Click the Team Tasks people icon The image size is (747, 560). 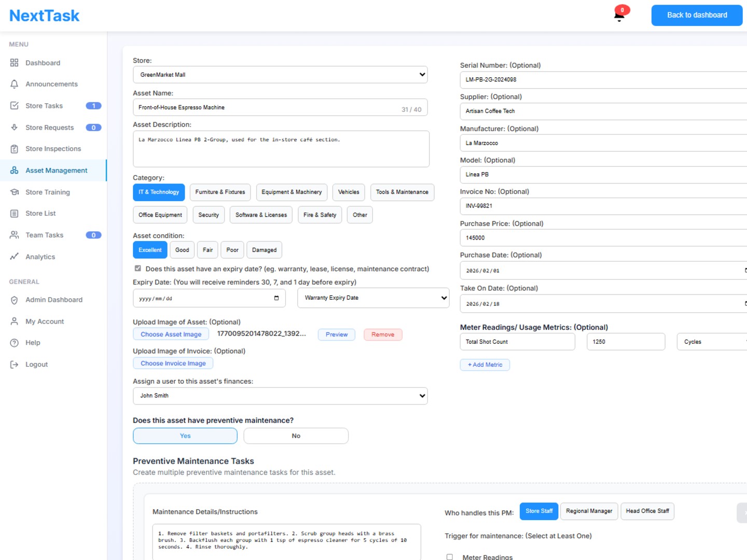[x=14, y=235]
